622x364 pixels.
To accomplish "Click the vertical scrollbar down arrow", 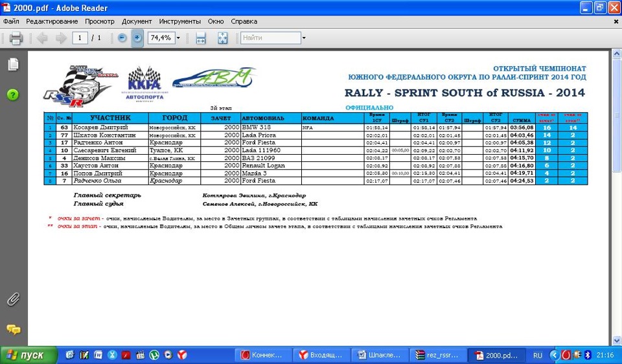I will [x=617, y=341].
